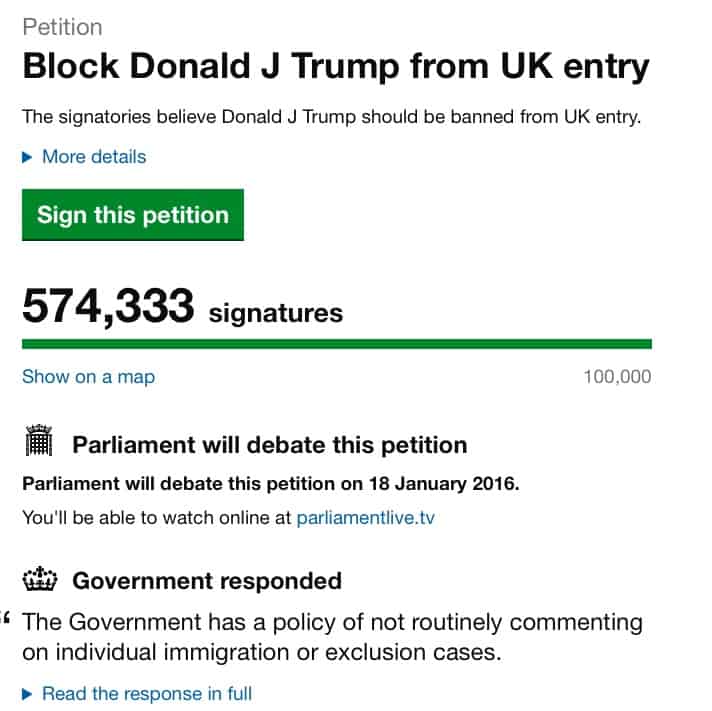This screenshot has height=711, width=712.
Task: Click the Sign this petition button
Action: pos(133,215)
